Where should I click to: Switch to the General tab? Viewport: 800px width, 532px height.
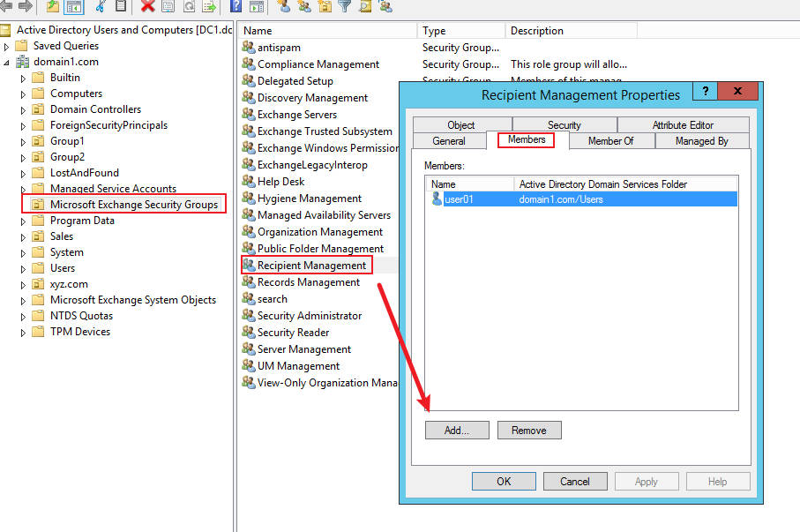(x=449, y=141)
